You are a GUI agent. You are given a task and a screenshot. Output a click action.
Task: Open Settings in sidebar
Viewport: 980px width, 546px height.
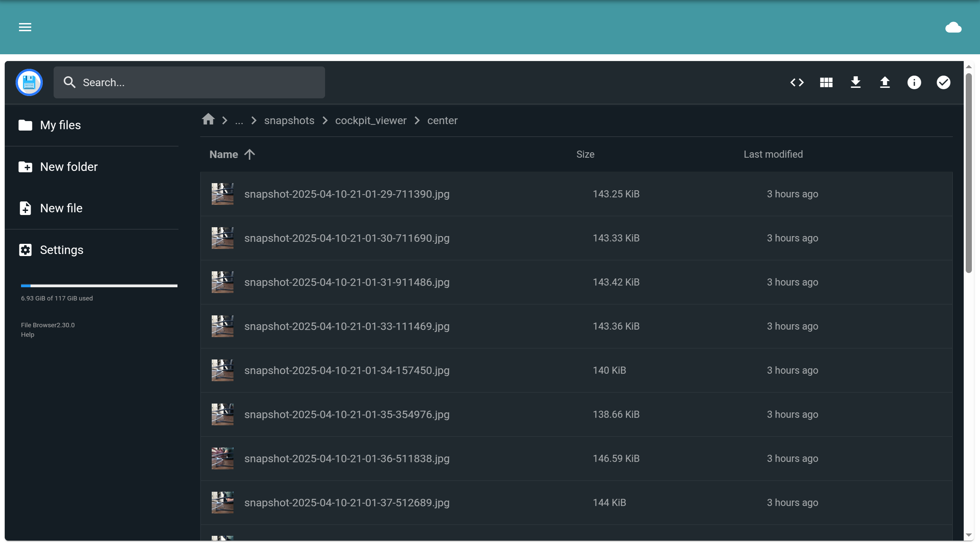point(61,250)
